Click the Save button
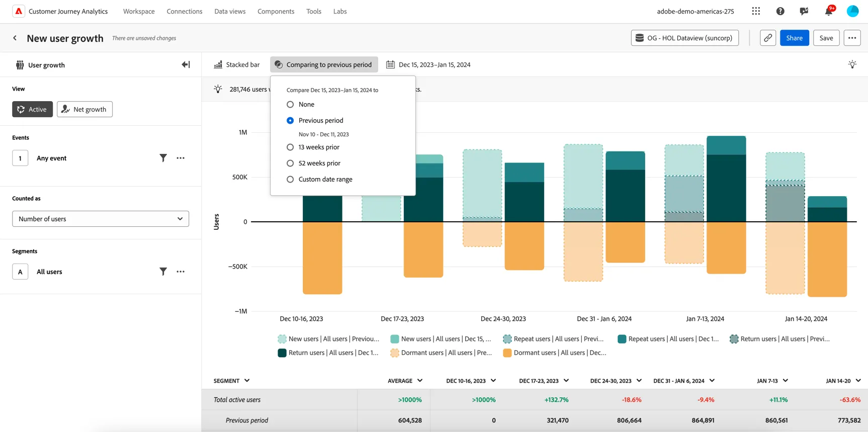Image resolution: width=868 pixels, height=432 pixels. 826,38
